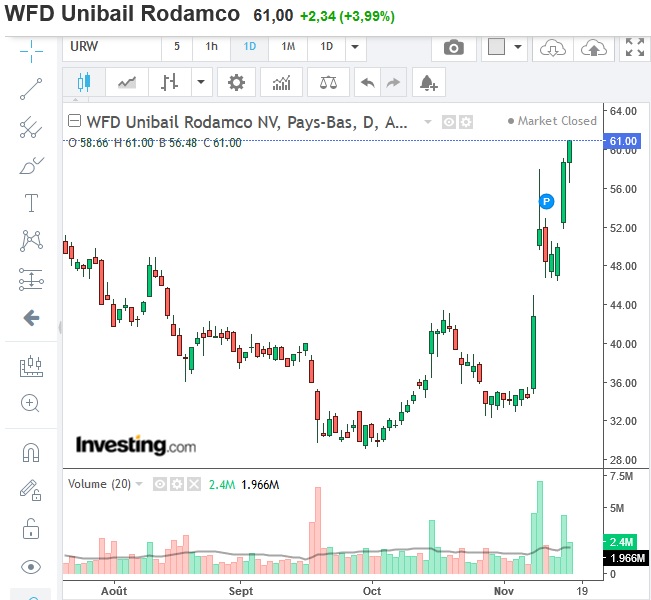Select the second 1D interval button
The image size is (651, 600).
coord(326,47)
